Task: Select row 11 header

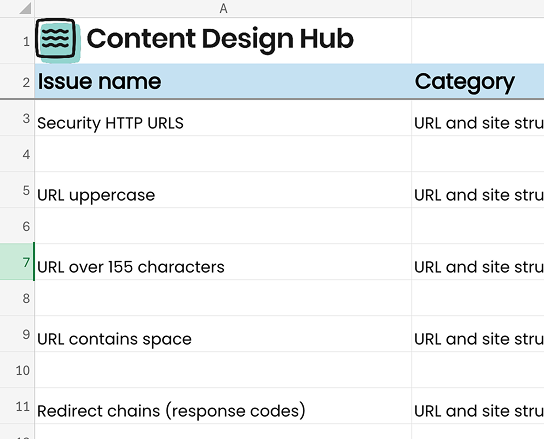Action: coord(17,405)
